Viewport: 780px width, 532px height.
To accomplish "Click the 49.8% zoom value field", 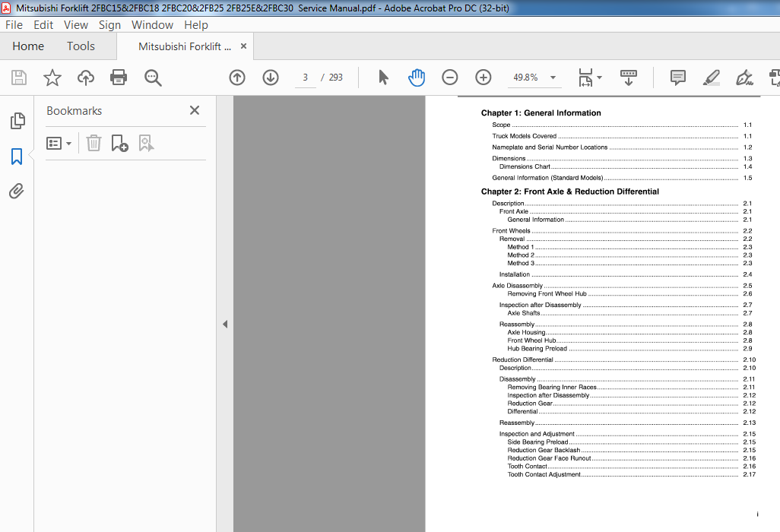I will 526,78.
